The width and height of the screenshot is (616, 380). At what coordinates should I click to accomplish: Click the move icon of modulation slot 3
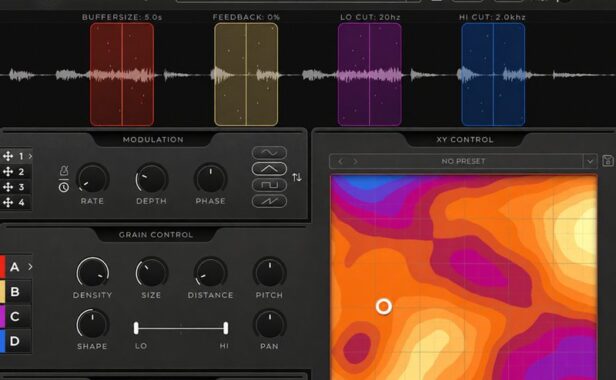[x=8, y=187]
